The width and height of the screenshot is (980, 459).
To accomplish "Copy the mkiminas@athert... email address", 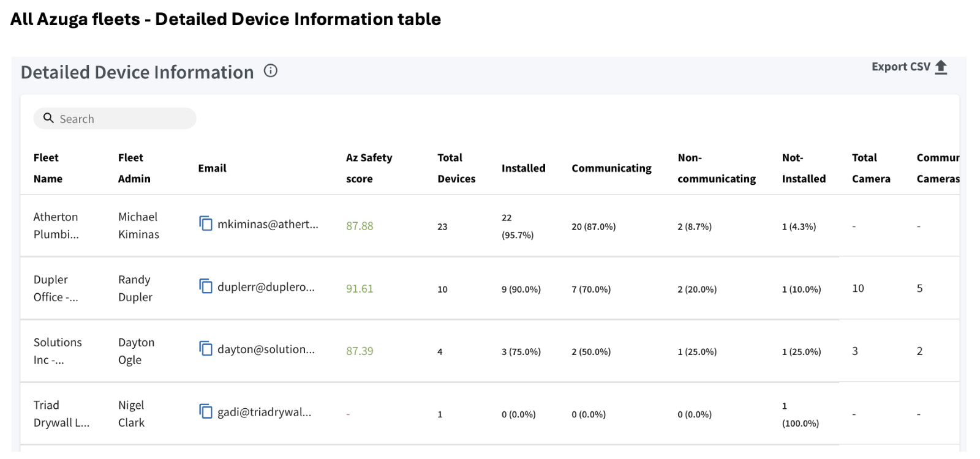I will (206, 223).
